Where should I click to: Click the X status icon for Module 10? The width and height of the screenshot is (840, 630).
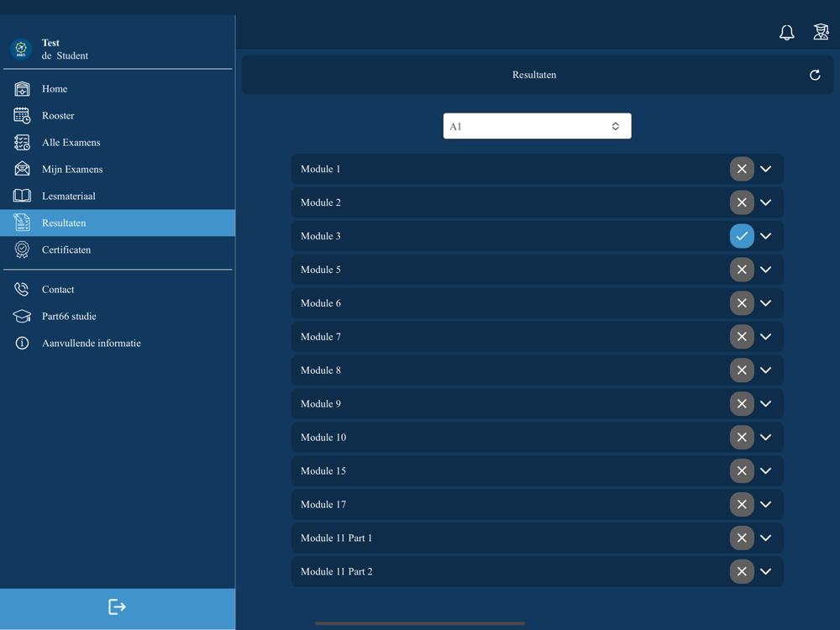[x=742, y=437]
